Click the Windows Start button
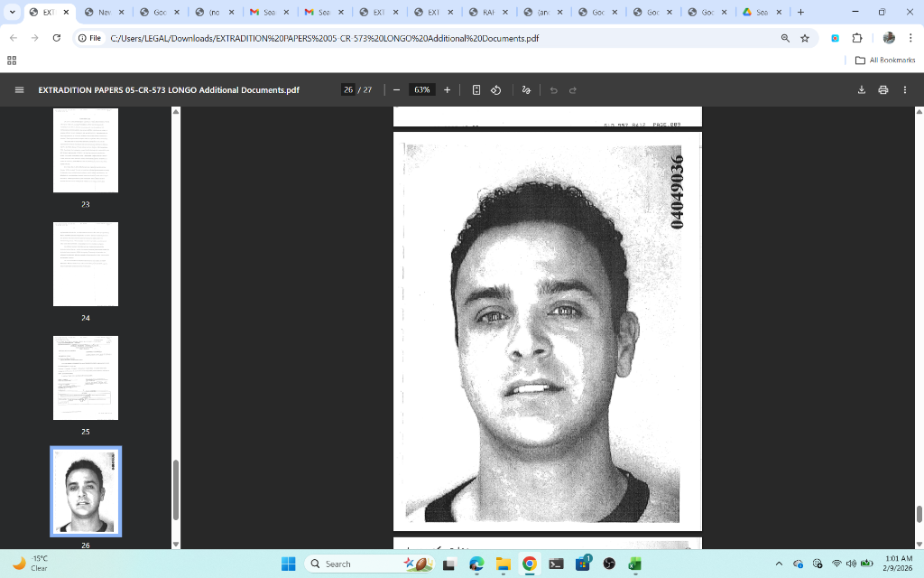Screen dimensions: 924x578 click(x=288, y=564)
